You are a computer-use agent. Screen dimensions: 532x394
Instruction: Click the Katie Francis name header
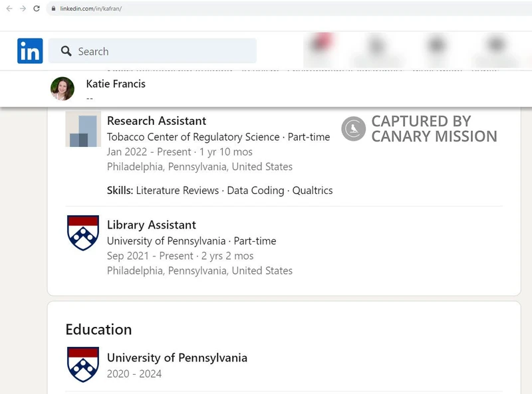[116, 84]
